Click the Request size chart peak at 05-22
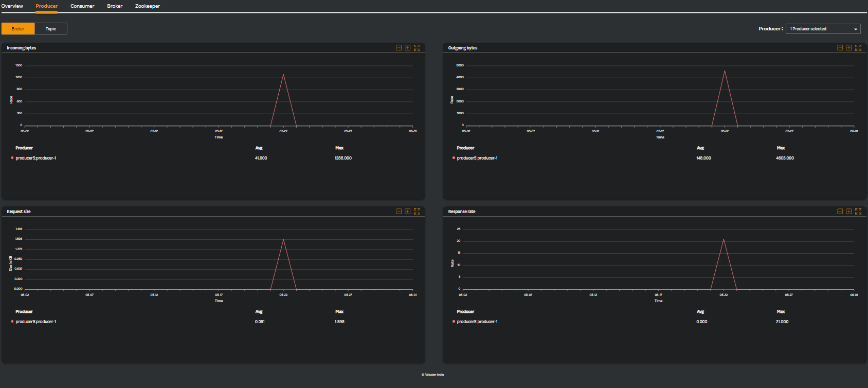 click(x=283, y=240)
